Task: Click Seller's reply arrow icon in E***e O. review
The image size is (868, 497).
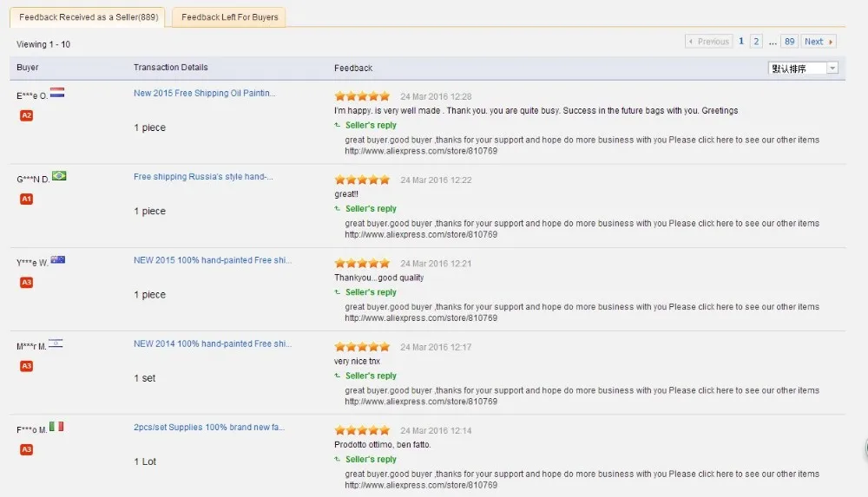Action: click(337, 125)
